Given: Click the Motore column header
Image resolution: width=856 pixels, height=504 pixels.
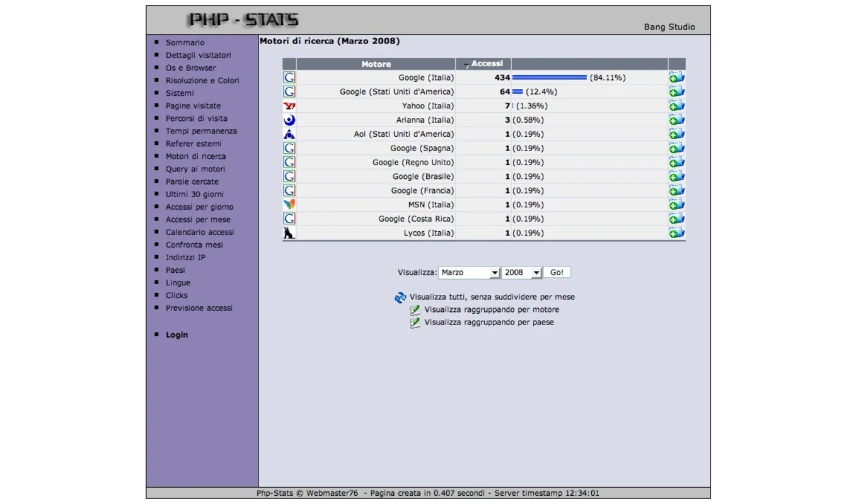Looking at the screenshot, I should point(376,64).
